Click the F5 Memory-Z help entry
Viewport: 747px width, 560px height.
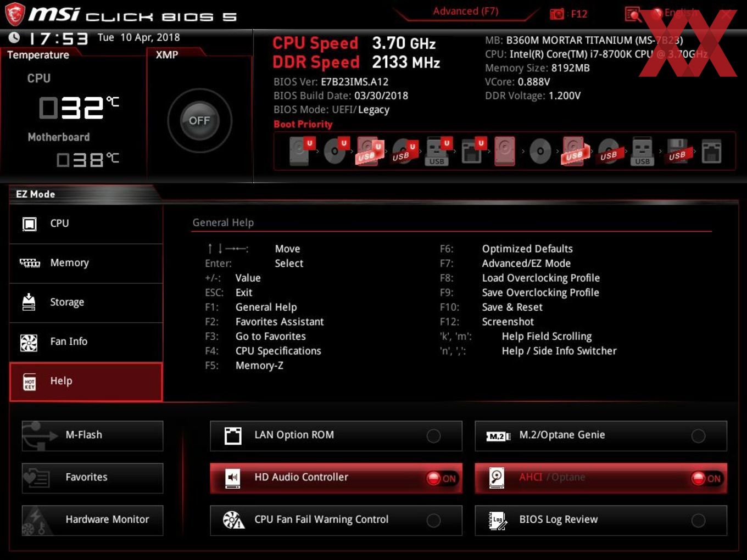pos(244,366)
